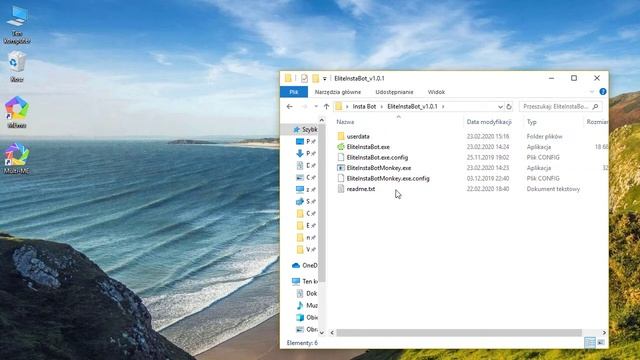The image size is (640, 360).
Task: Click the sidebar scroll down arrow
Action: [x=322, y=333]
